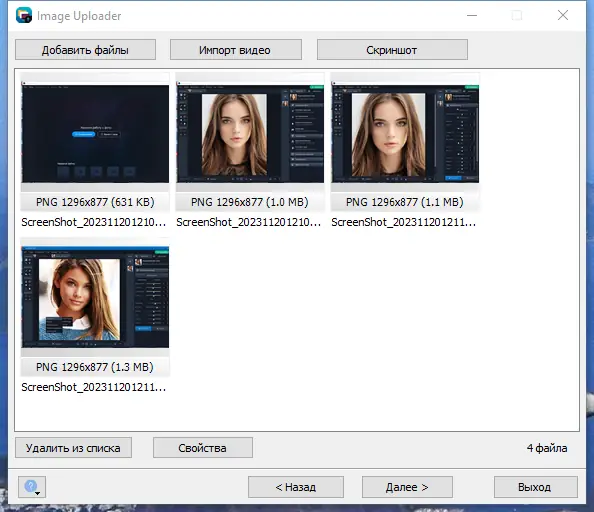The height and width of the screenshot is (512, 594).
Task: Select the 1.1 MB screenshot thumbnail
Action: pos(405,133)
